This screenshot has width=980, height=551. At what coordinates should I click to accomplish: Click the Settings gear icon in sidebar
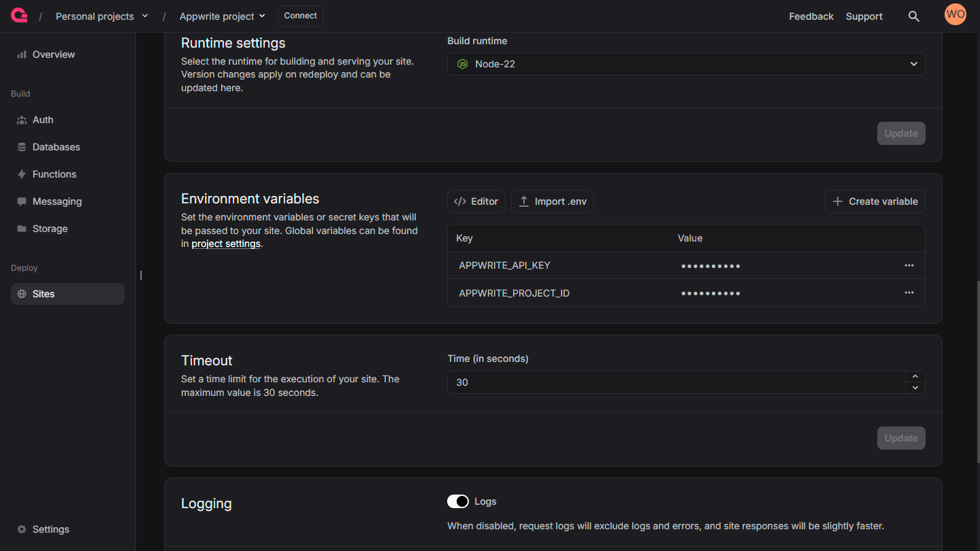coord(22,529)
